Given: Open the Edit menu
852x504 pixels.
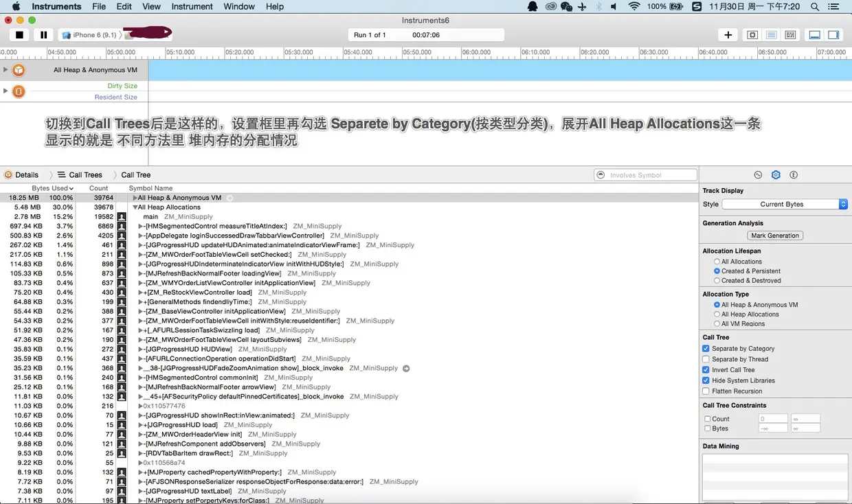Looking at the screenshot, I should coord(124,6).
